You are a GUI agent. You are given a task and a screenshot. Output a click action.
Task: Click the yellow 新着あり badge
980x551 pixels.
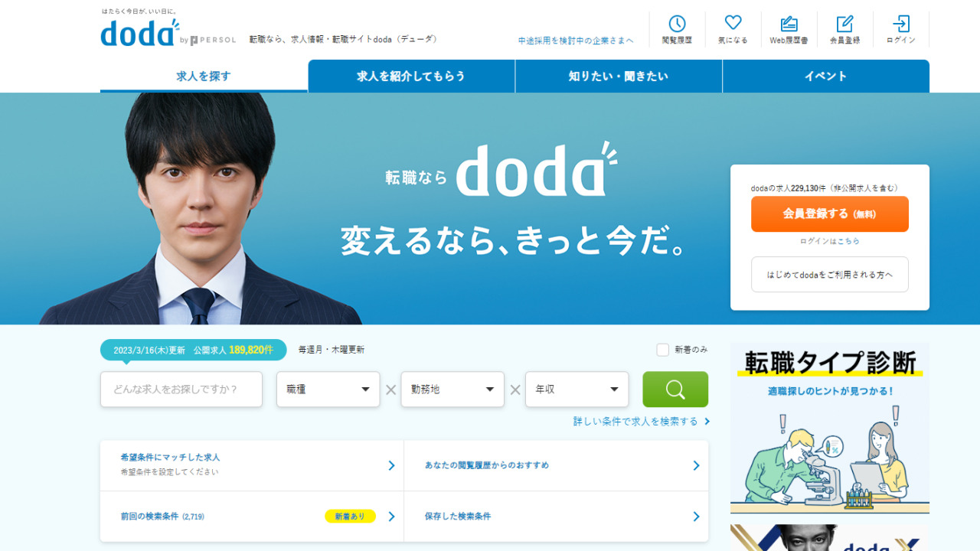point(350,517)
